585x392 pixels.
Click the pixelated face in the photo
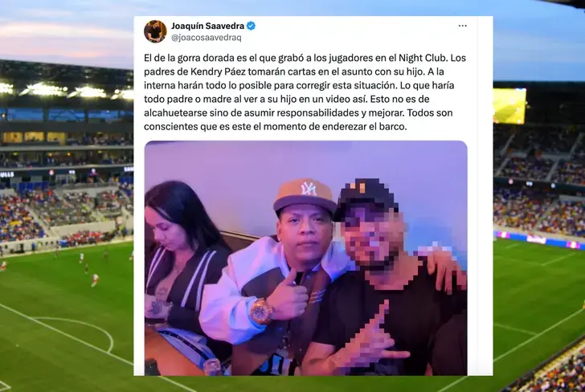(x=373, y=239)
